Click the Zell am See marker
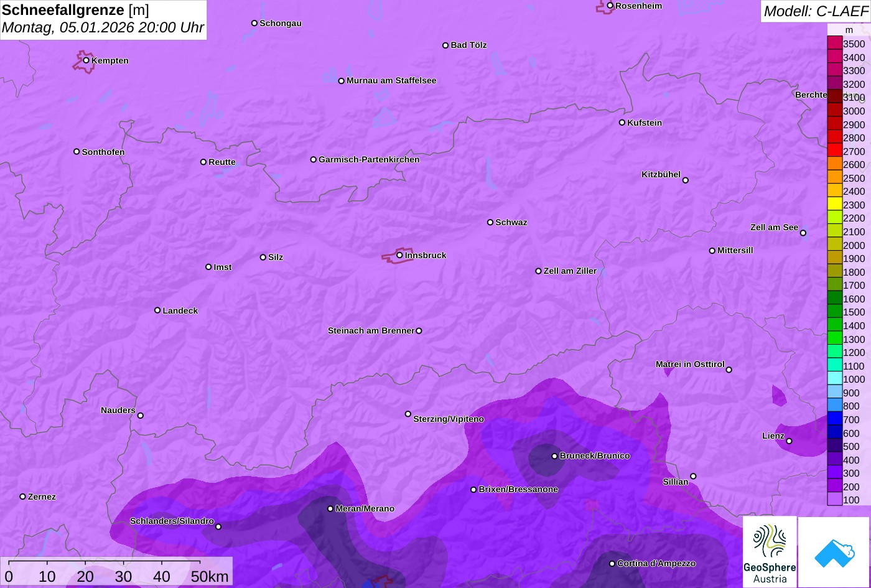 pos(803,233)
